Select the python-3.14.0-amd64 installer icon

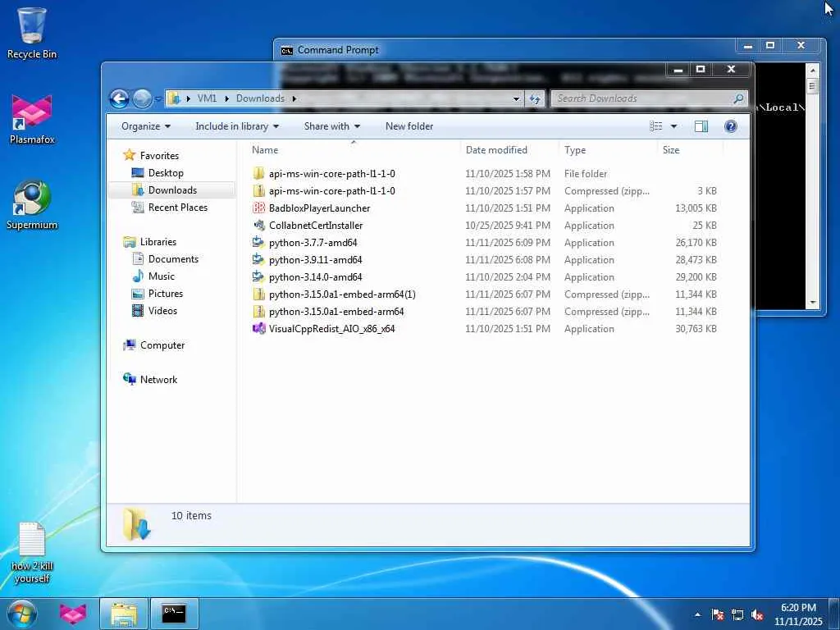pos(258,277)
